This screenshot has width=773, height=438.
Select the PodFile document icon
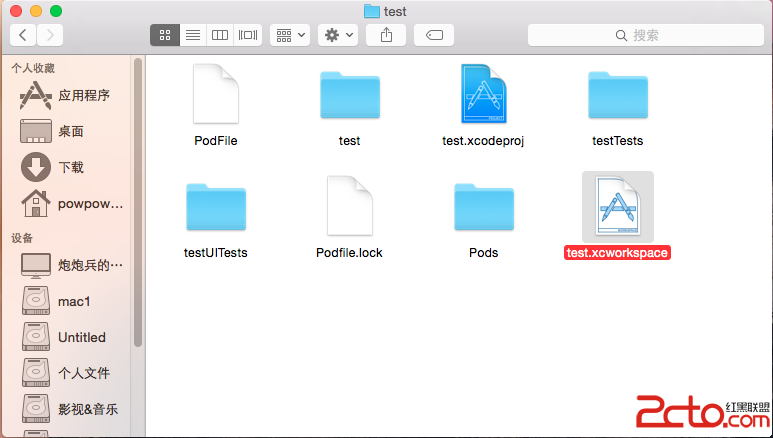point(215,94)
